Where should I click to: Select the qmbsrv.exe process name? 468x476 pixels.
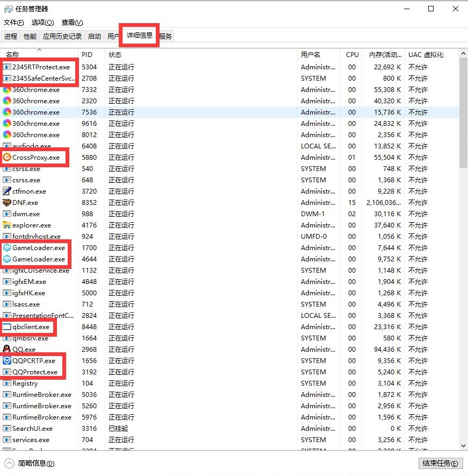tap(30, 338)
